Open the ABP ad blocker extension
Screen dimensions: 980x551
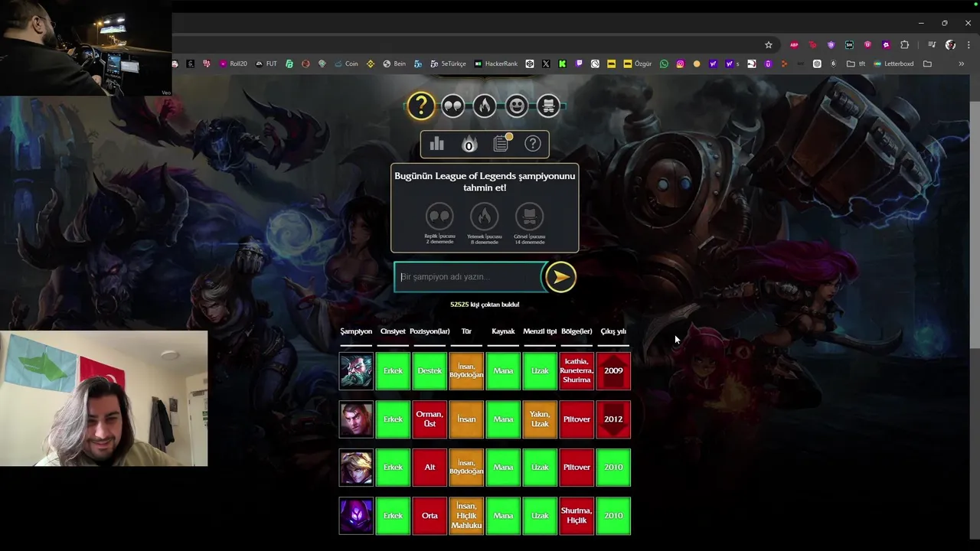(794, 45)
